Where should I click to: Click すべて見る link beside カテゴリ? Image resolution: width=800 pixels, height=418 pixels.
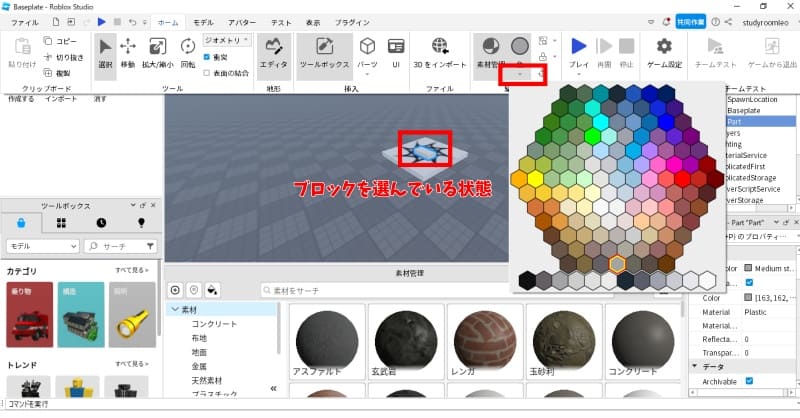(x=132, y=270)
